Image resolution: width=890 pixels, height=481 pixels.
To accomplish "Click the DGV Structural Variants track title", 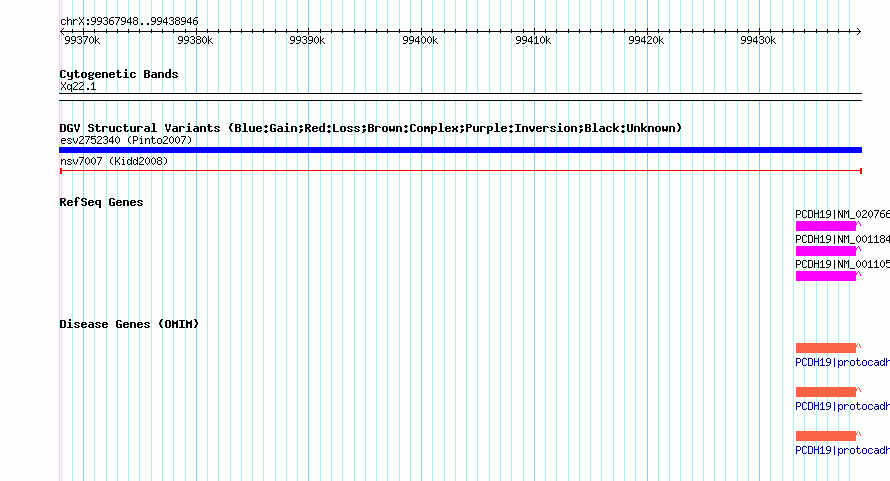I will [x=371, y=128].
